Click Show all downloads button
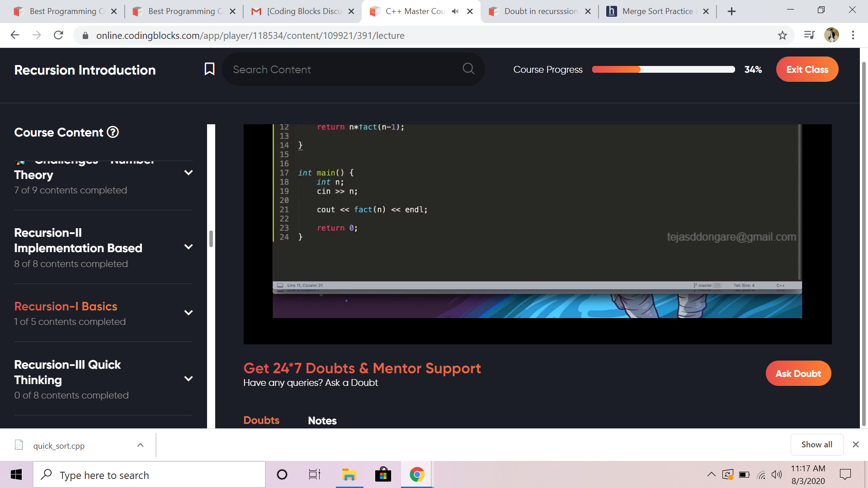 (816, 444)
